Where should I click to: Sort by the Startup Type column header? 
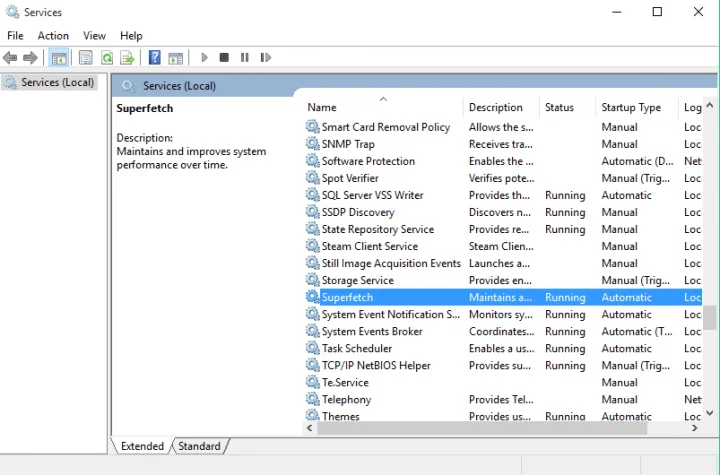[631, 107]
